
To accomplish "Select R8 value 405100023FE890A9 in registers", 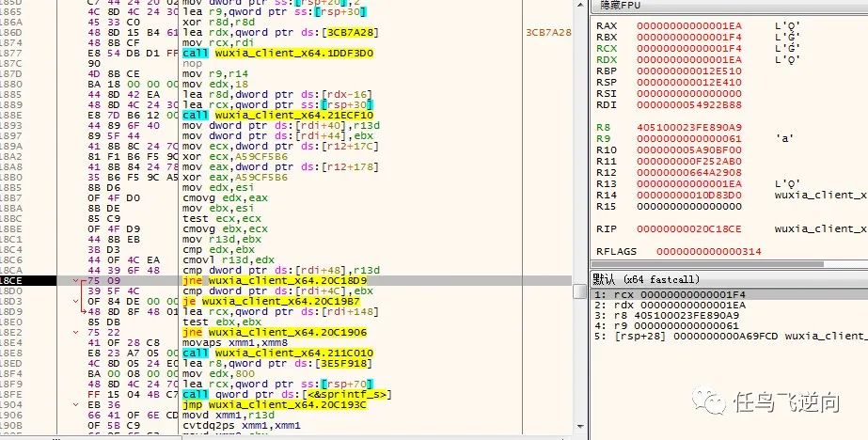I will (689, 127).
